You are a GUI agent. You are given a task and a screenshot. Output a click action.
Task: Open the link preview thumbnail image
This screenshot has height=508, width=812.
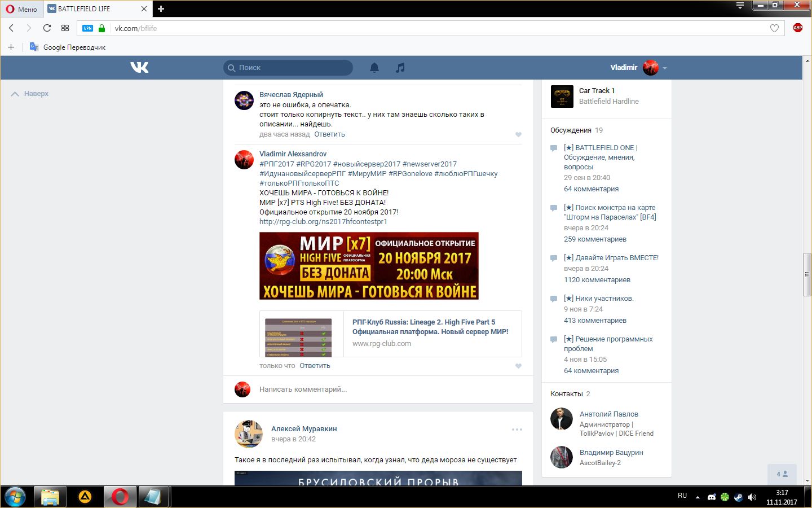coord(299,338)
